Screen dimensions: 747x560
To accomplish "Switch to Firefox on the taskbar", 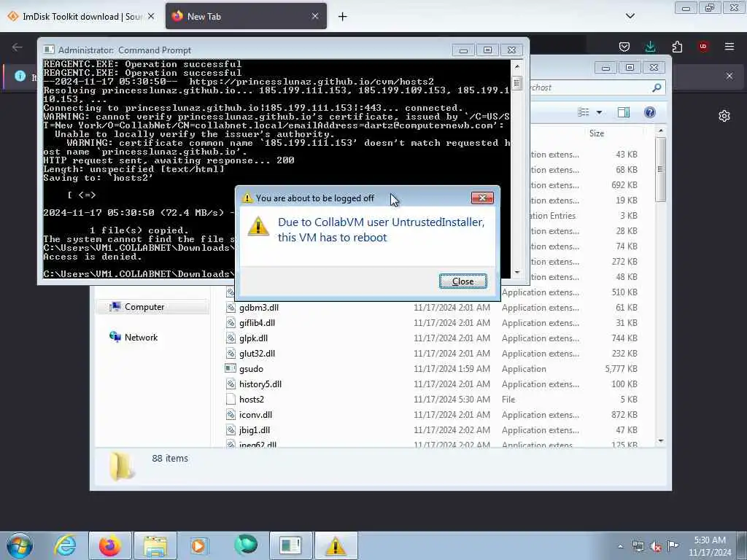I will tap(109, 545).
